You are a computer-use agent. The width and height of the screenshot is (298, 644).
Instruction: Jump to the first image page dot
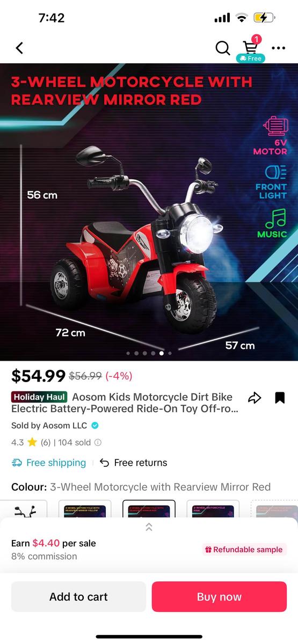128,353
